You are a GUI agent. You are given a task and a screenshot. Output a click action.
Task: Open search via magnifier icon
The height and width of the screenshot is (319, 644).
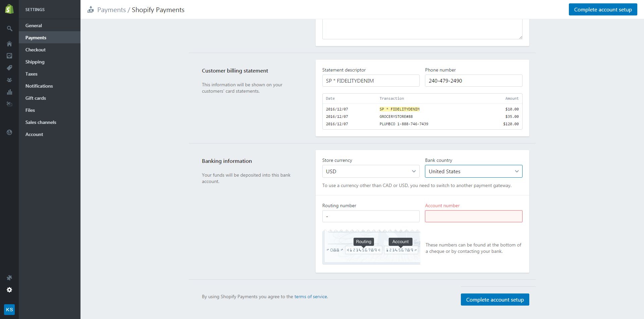(x=9, y=29)
